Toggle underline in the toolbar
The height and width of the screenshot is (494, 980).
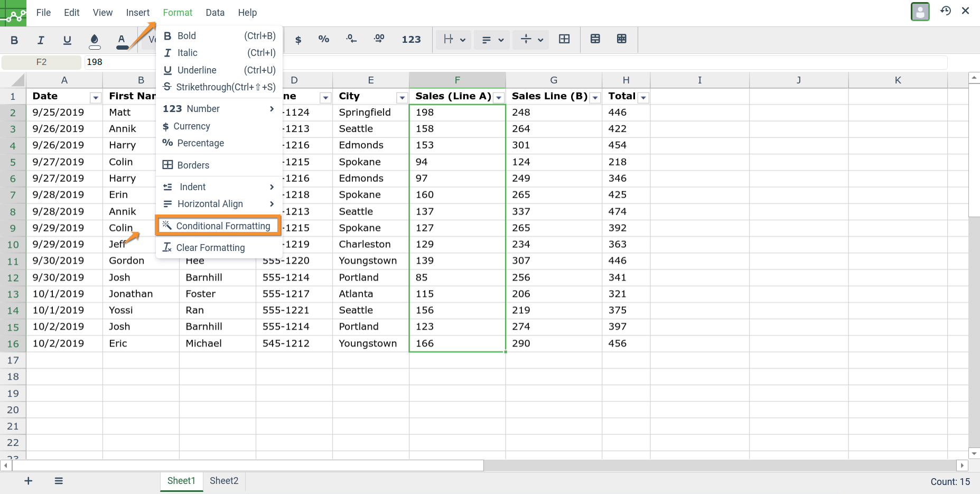point(67,40)
